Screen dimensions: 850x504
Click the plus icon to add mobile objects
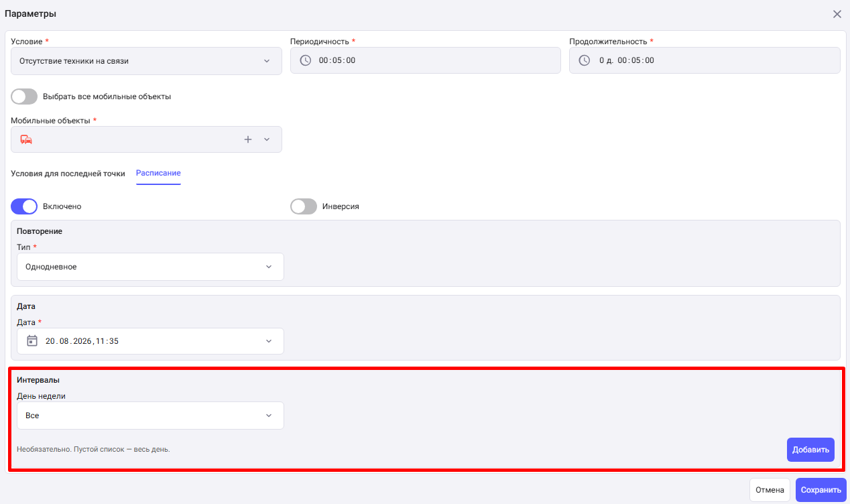[248, 139]
